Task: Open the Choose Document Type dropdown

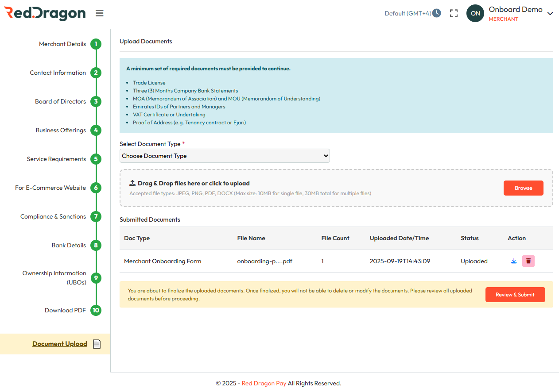Action: point(225,156)
